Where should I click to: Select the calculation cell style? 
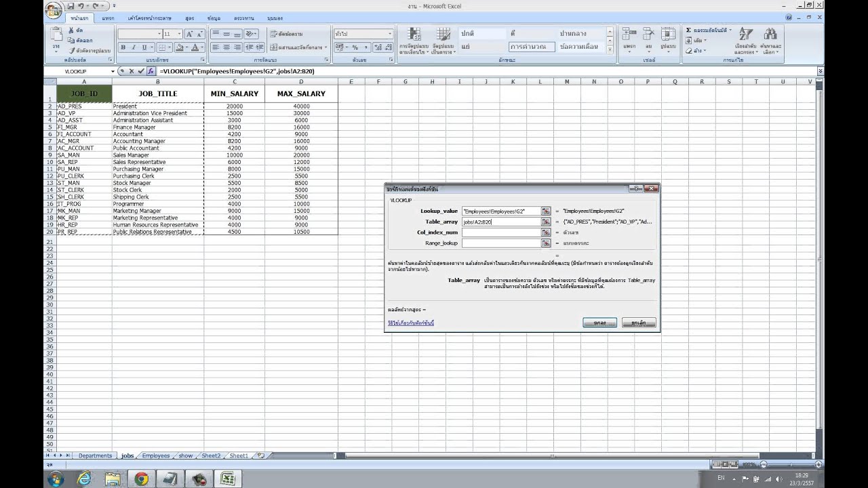[x=531, y=47]
